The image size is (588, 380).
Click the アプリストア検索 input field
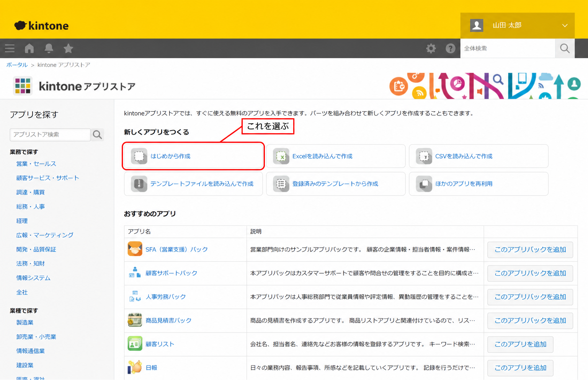pyautogui.click(x=50, y=135)
